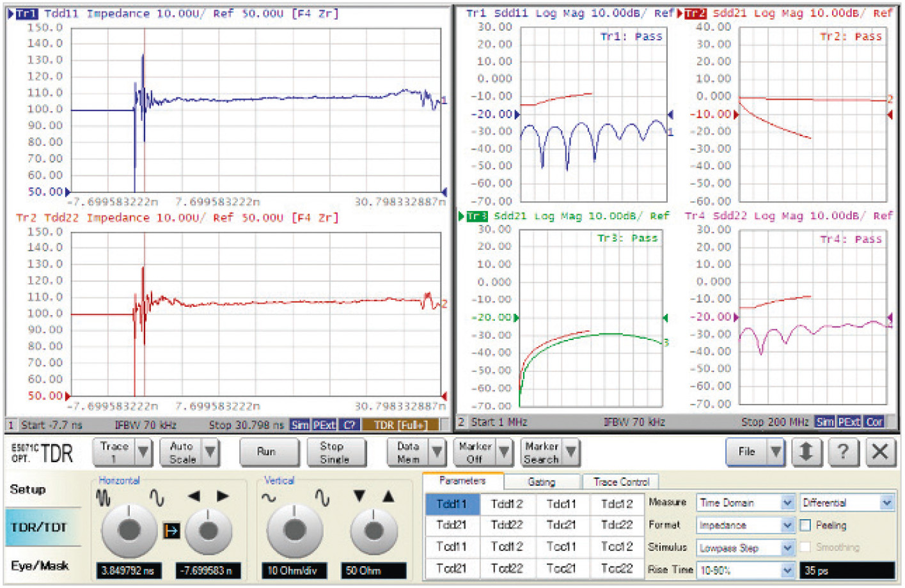Open the Trace 1 dropdown arrow
The image size is (905, 588).
coord(143,453)
